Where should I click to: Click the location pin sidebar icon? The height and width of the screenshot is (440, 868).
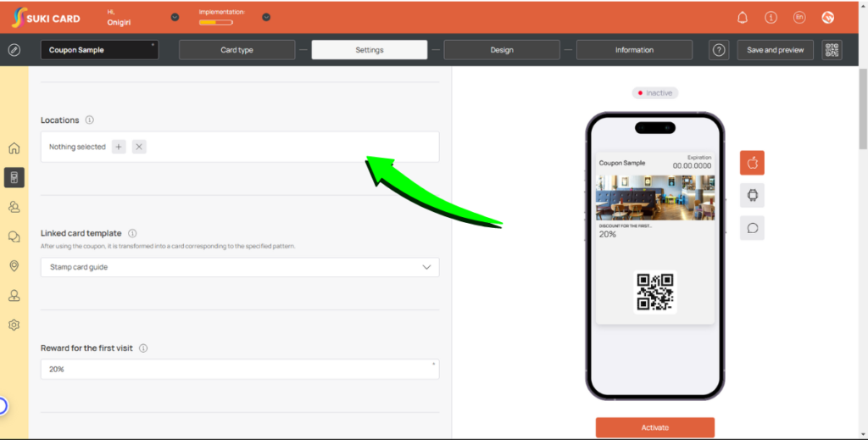14,266
